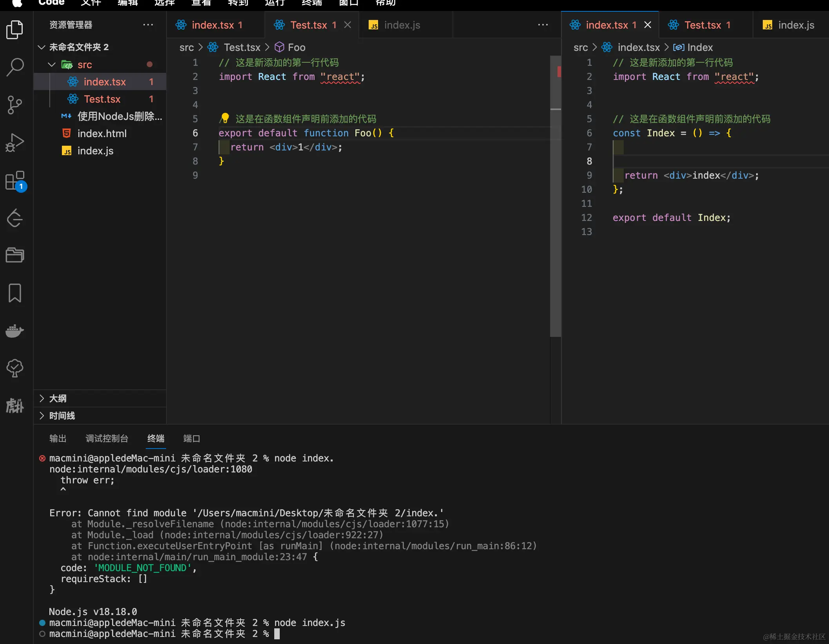This screenshot has width=829, height=644.
Task: Open the Search view in activity bar
Action: pos(15,67)
